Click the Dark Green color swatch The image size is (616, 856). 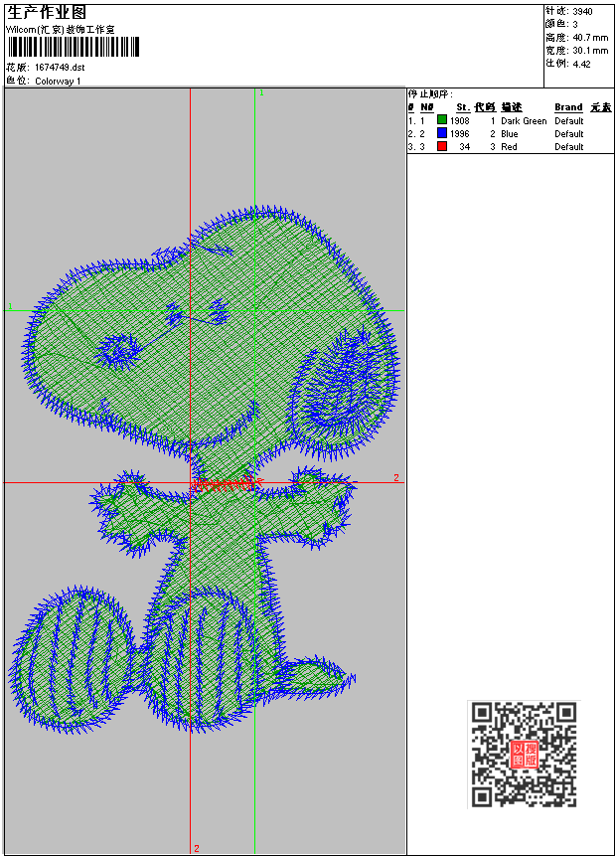442,120
